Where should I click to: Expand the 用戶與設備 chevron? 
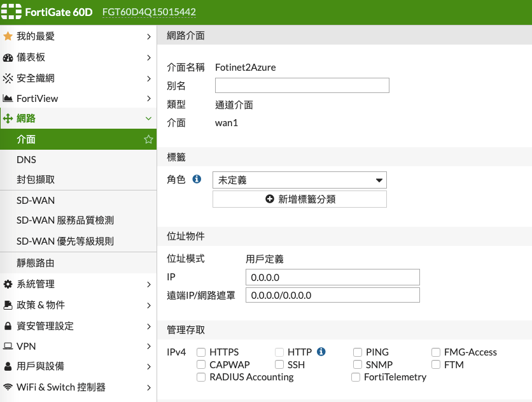click(x=149, y=366)
